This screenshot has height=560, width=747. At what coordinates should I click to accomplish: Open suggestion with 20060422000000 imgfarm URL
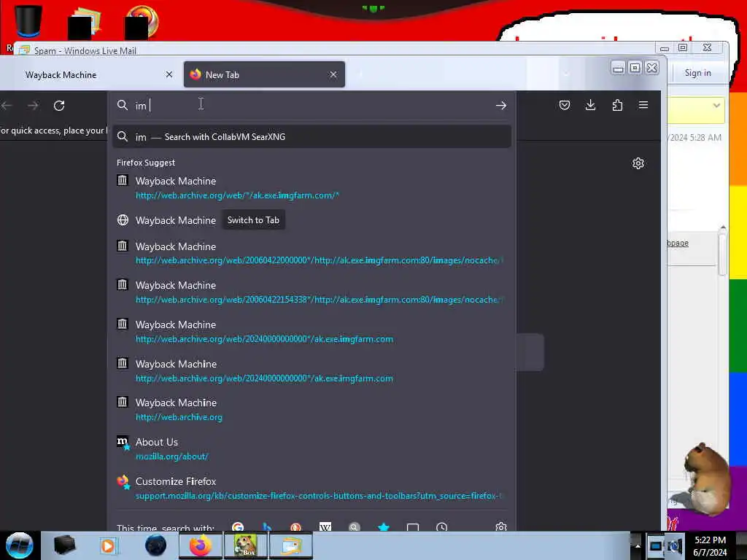pyautogui.click(x=312, y=253)
